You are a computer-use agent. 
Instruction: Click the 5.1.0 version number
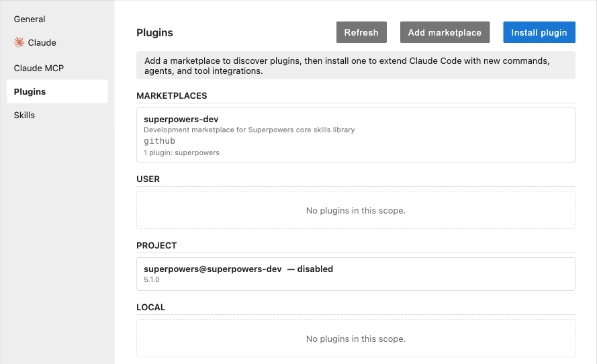coord(152,279)
